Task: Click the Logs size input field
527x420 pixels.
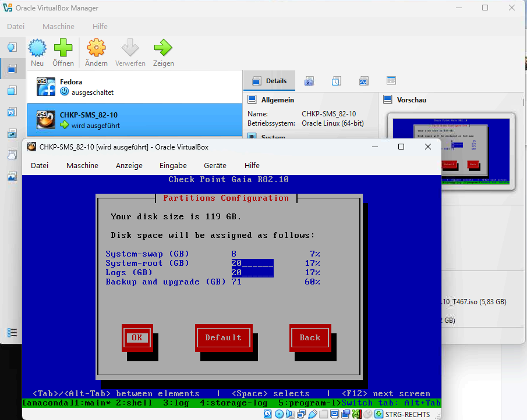Action: click(252, 273)
